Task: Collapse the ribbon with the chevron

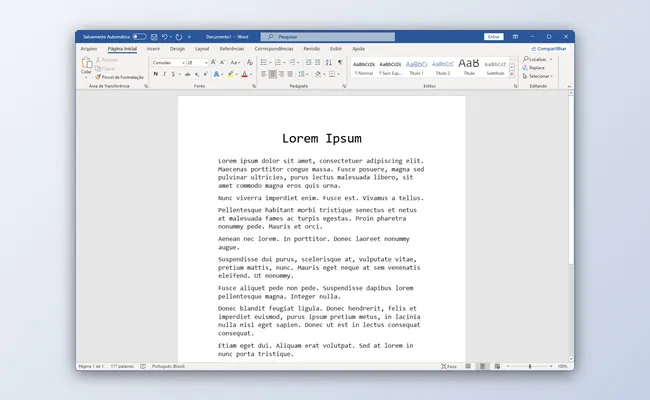Action: [569, 86]
